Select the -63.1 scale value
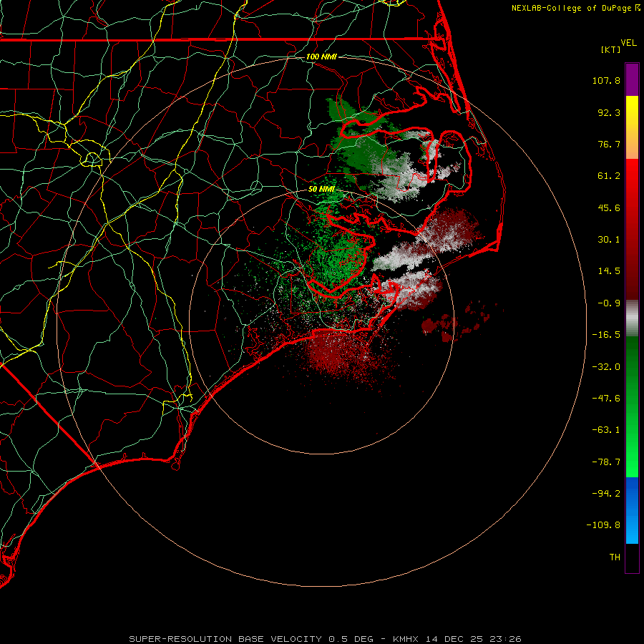 tap(606, 430)
